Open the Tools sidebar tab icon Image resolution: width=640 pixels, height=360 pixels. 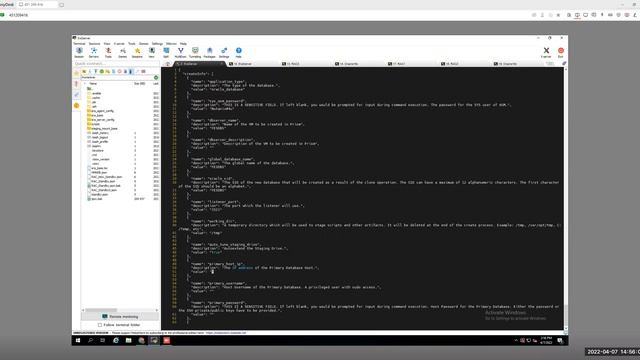[x=76, y=84]
